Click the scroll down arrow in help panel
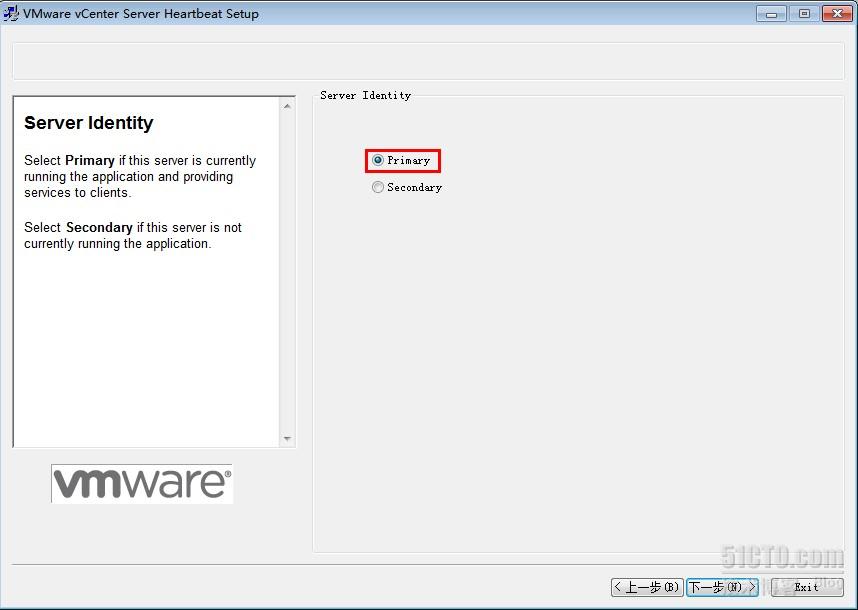Image resolution: width=858 pixels, height=610 pixels. click(x=287, y=439)
